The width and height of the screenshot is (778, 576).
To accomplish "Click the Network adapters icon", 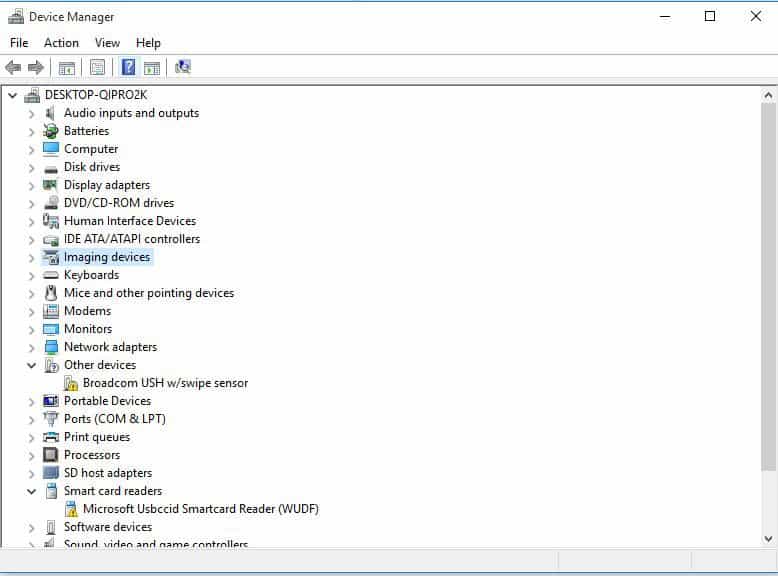I will pyautogui.click(x=51, y=347).
